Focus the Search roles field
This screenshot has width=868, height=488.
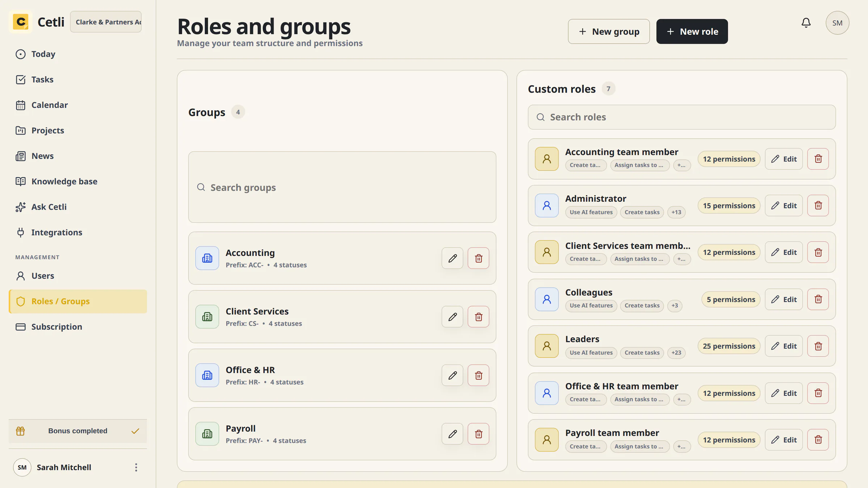coord(682,117)
